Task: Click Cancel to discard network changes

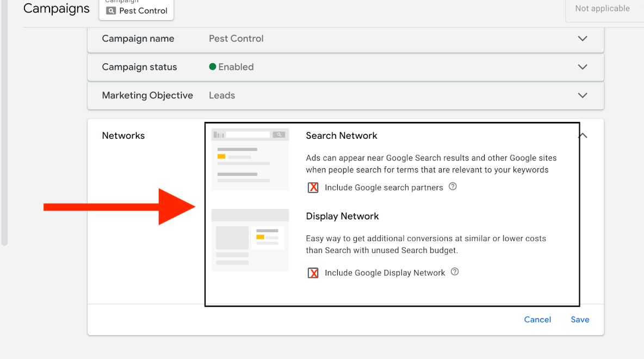Action: 537,319
